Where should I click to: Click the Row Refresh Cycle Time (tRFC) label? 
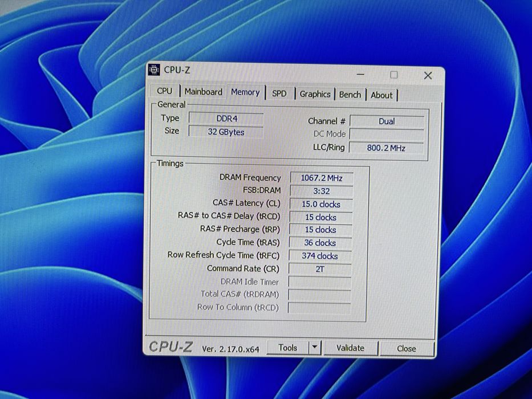point(224,255)
